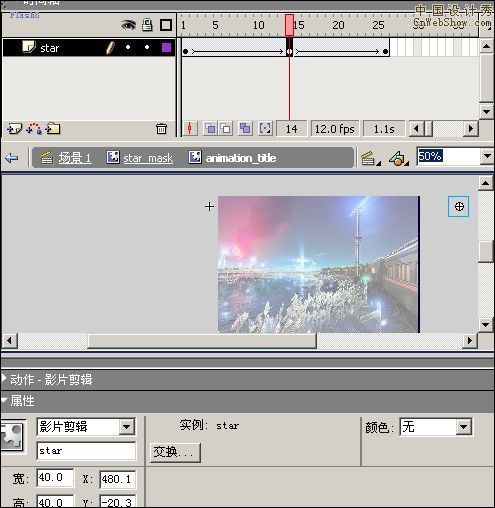This screenshot has width=495, height=508.
Task: Toggle lock dot of star layer
Action: pyautogui.click(x=147, y=47)
